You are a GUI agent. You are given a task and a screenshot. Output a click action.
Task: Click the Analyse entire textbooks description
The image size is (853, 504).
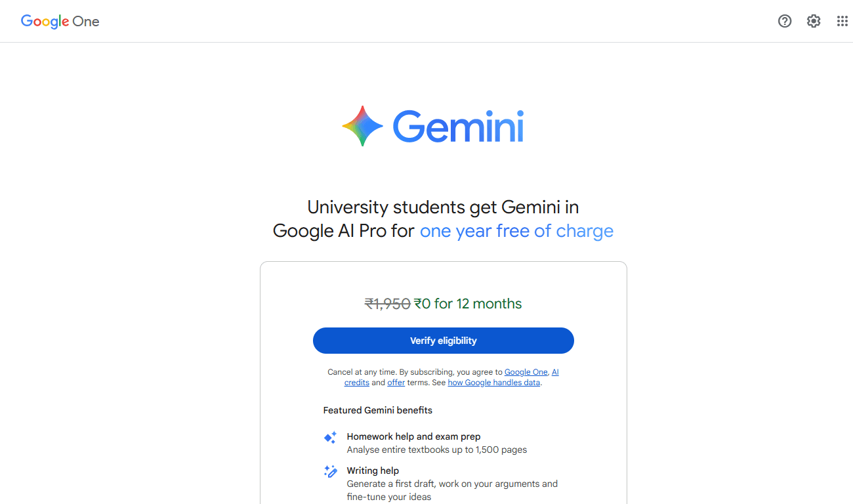437,450
